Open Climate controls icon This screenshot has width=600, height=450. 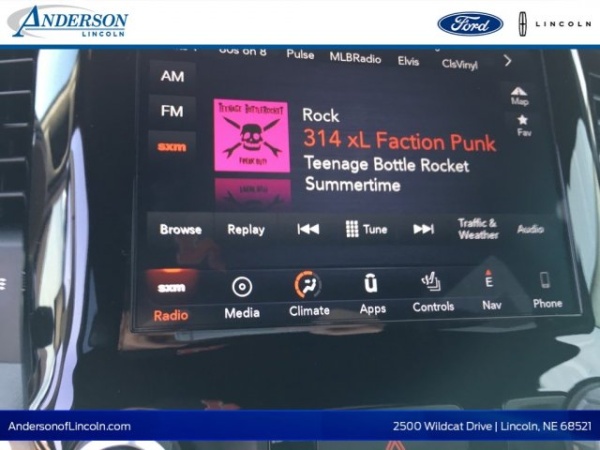(308, 286)
